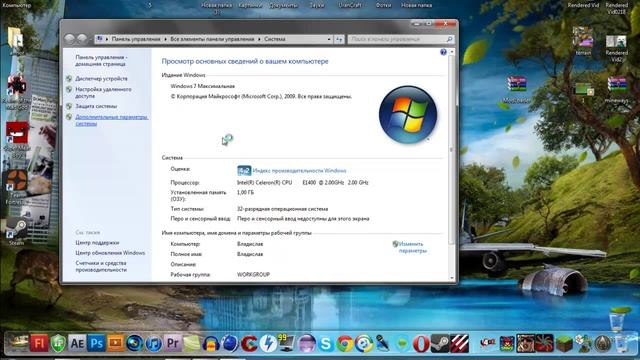Expand arrow after Все элементы панели управления
Image resolution: width=640 pixels, height=360 pixels.
click(259, 39)
